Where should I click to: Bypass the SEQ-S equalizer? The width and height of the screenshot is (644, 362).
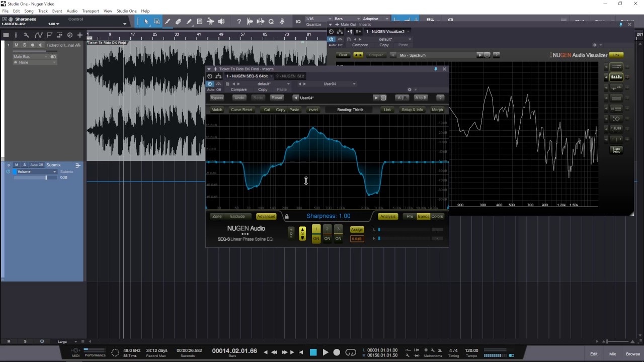point(216,98)
